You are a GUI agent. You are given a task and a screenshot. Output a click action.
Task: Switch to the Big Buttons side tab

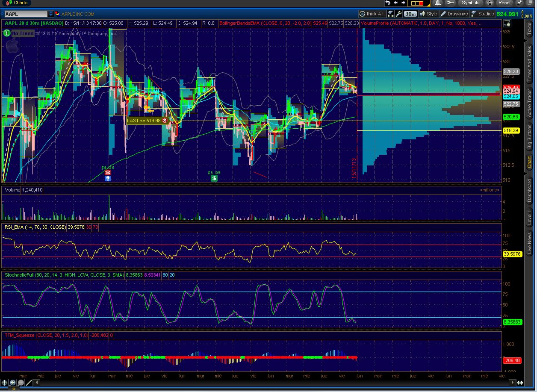pos(529,137)
